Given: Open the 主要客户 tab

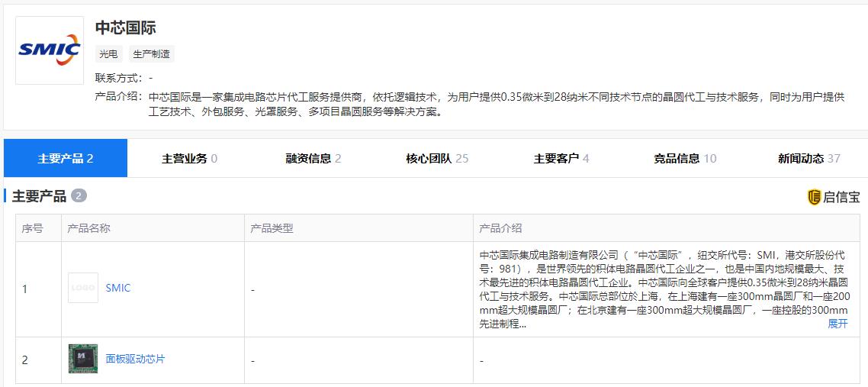Looking at the screenshot, I should (561, 158).
